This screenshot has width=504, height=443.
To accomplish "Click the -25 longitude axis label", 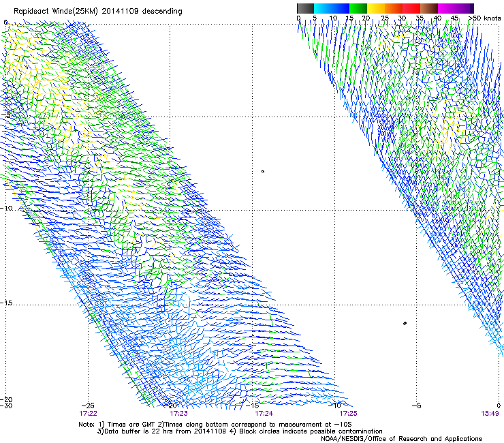I will click(87, 406).
